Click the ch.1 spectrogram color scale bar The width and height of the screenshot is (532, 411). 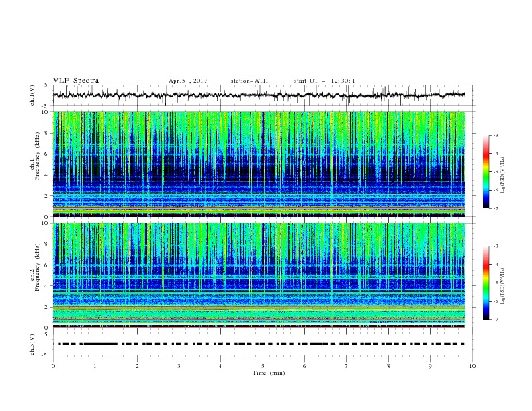(486, 172)
